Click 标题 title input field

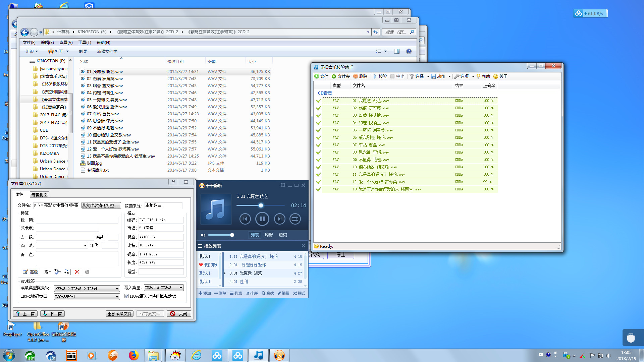click(x=77, y=220)
